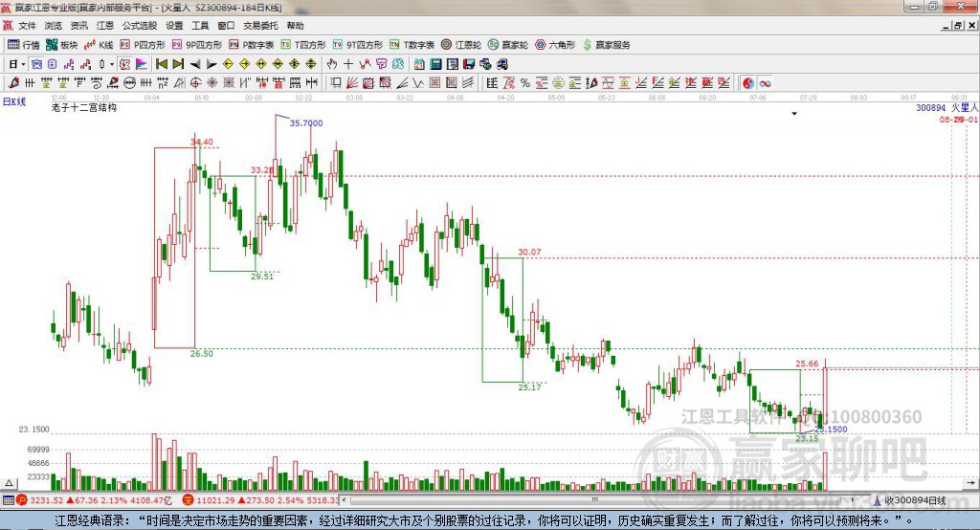Click the yellow diamond left-arrow icon
The height and width of the screenshot is (530, 980).
[228, 64]
